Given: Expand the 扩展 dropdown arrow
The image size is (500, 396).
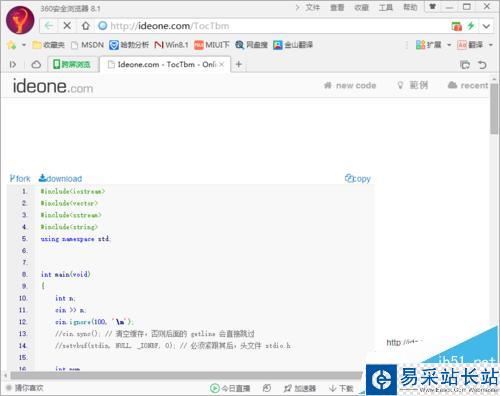Looking at the screenshot, I should (449, 45).
